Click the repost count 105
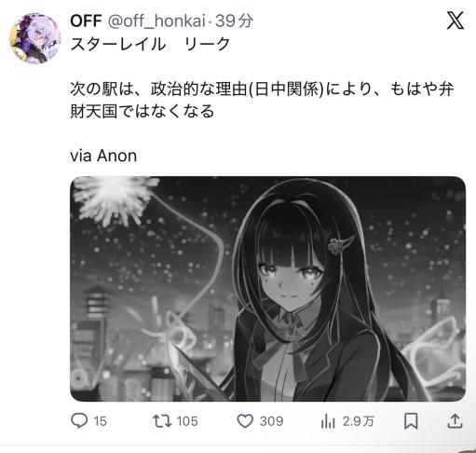Screen dimensions: 476x453 (x=187, y=421)
